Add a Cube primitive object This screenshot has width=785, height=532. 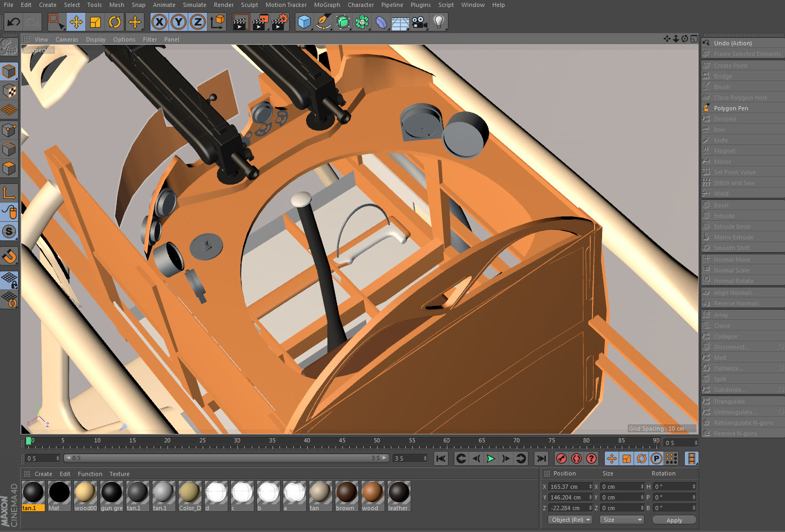(x=304, y=22)
